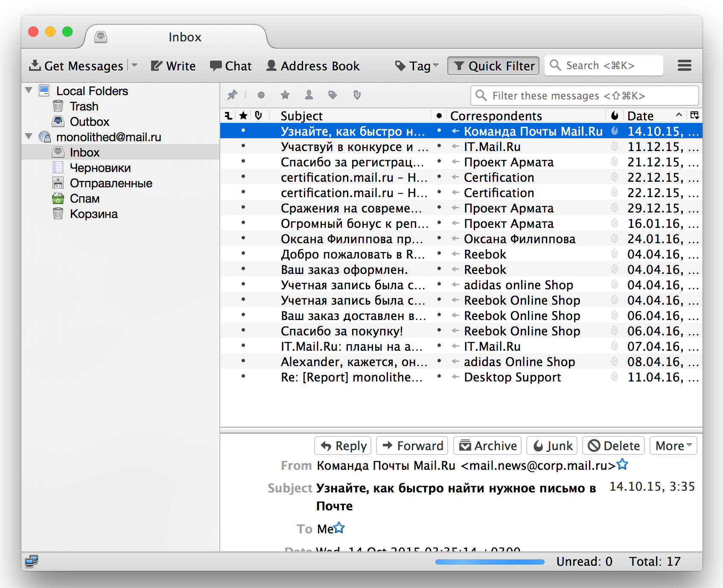Toggle the contacts-only filter
723x588 pixels.
309,95
